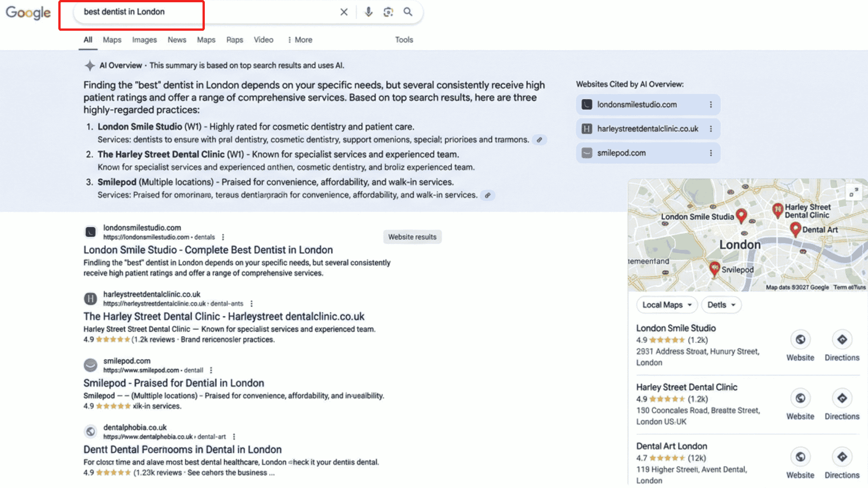Open options for londonsmilestudio.com cited website
The width and height of the screenshot is (868, 488).
pyautogui.click(x=711, y=105)
